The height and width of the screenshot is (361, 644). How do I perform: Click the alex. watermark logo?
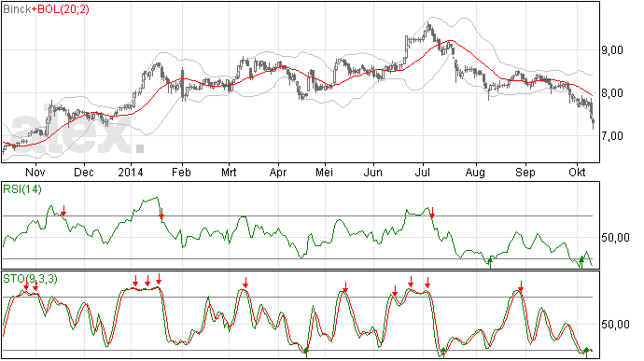coord(77,132)
